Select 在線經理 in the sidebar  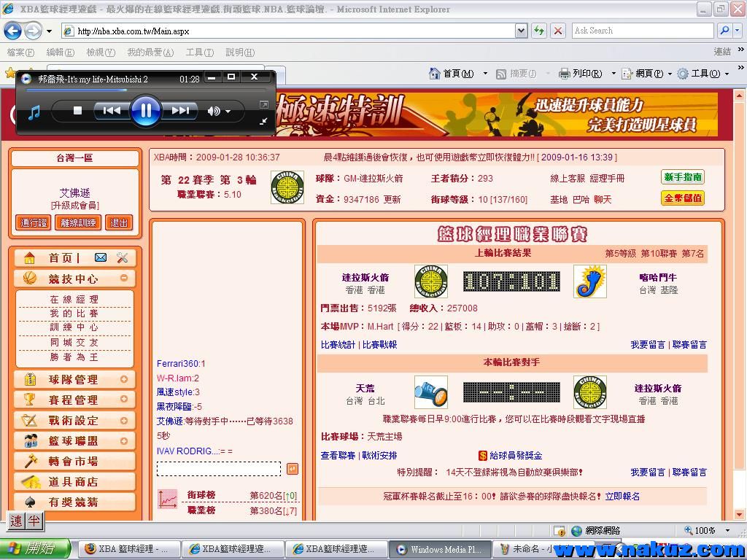74,300
